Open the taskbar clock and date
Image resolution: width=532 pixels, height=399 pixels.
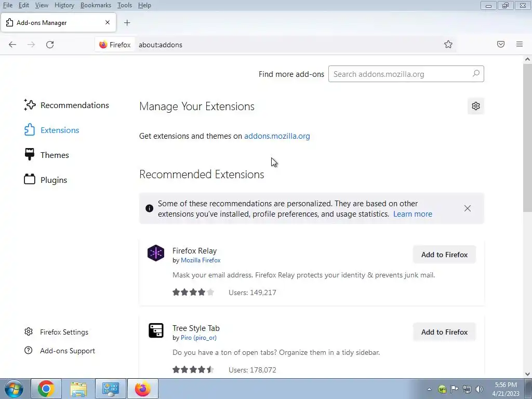click(506, 389)
